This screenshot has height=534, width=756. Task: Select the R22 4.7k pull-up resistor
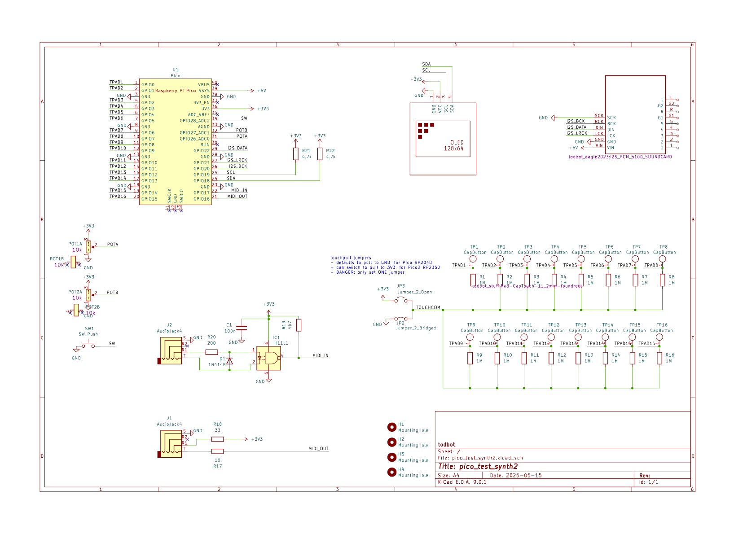[320, 154]
